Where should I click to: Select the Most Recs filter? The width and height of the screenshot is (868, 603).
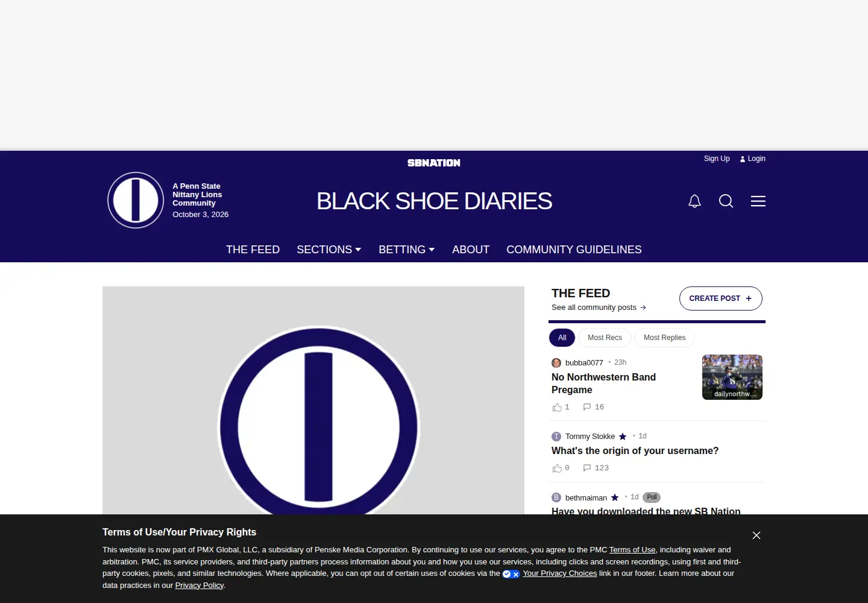(605, 338)
